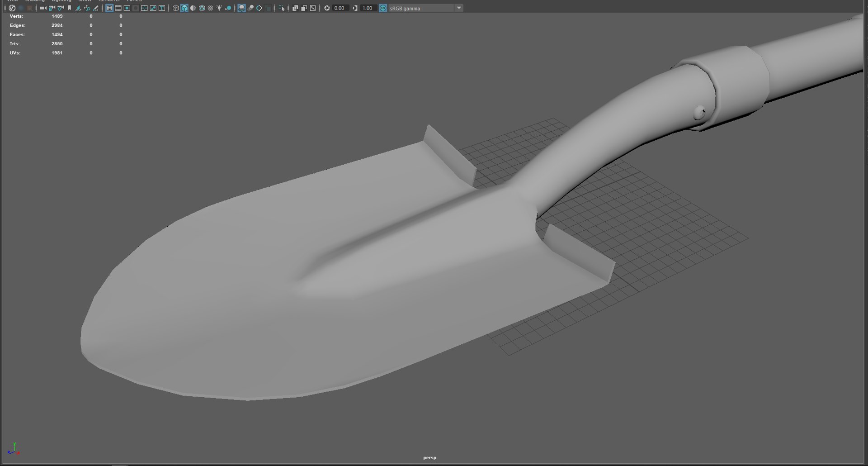The width and height of the screenshot is (868, 466).
Task: Click the persp camera label
Action: 430,458
